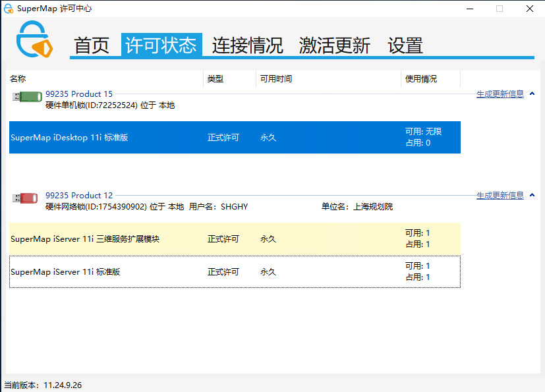The image size is (545, 392).
Task: Click the red USB network lock icon
Action: (x=25, y=198)
